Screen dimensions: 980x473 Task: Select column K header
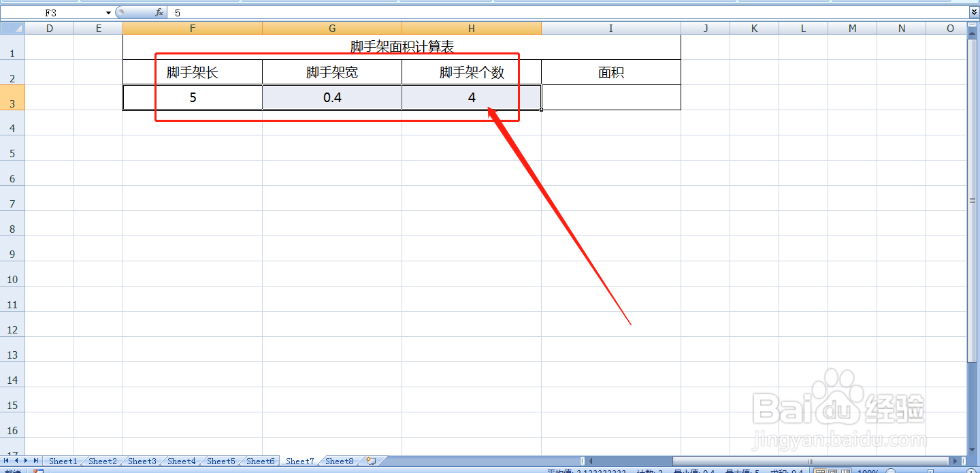pos(755,28)
